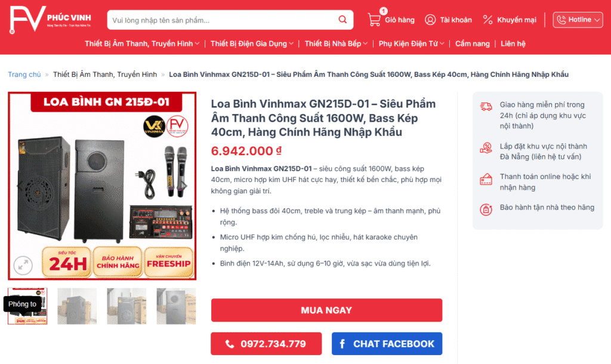Open the shopping cart icon

pos(374,20)
